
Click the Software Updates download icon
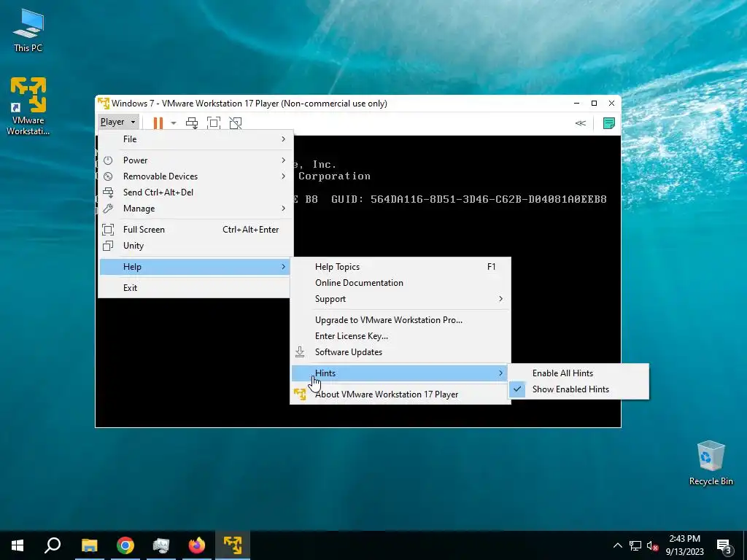click(x=300, y=352)
